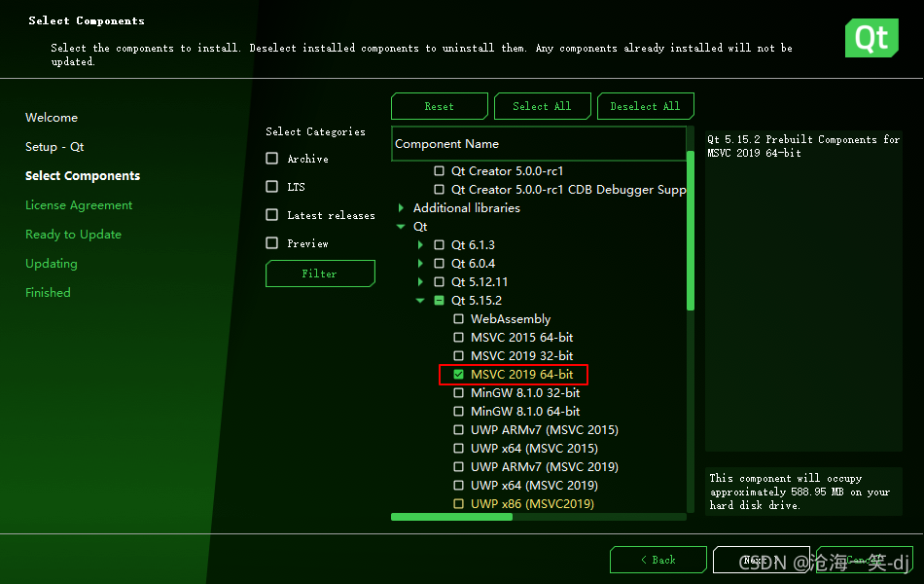Open the License Agreement step
The width and height of the screenshot is (924, 584).
[79, 205]
